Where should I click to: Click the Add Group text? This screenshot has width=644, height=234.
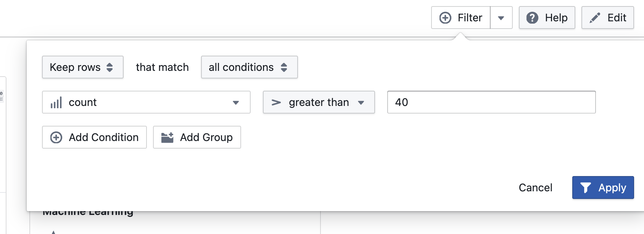pyautogui.click(x=206, y=137)
